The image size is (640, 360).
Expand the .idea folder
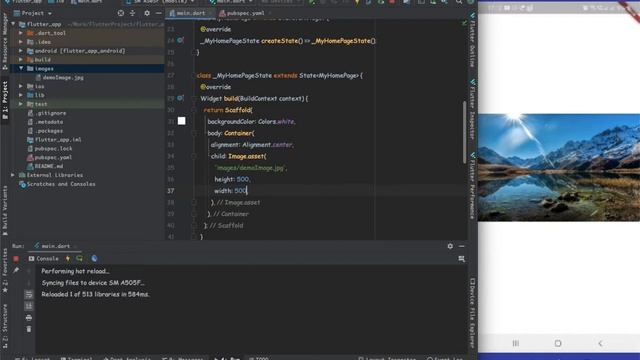21,42
